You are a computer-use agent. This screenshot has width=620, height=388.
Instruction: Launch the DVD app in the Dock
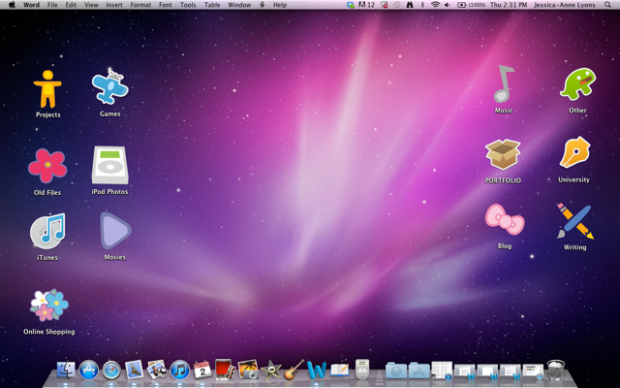[362, 369]
